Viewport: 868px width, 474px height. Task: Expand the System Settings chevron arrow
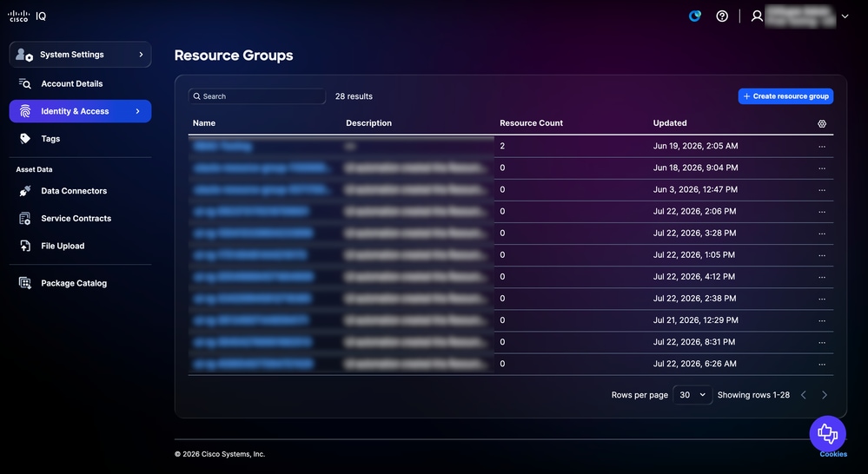141,54
